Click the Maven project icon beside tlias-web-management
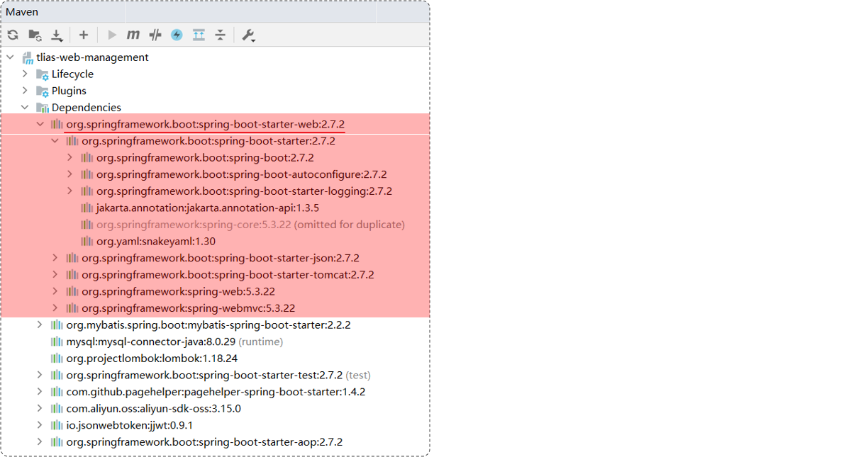Screen dimensions: 868x457 (x=28, y=57)
